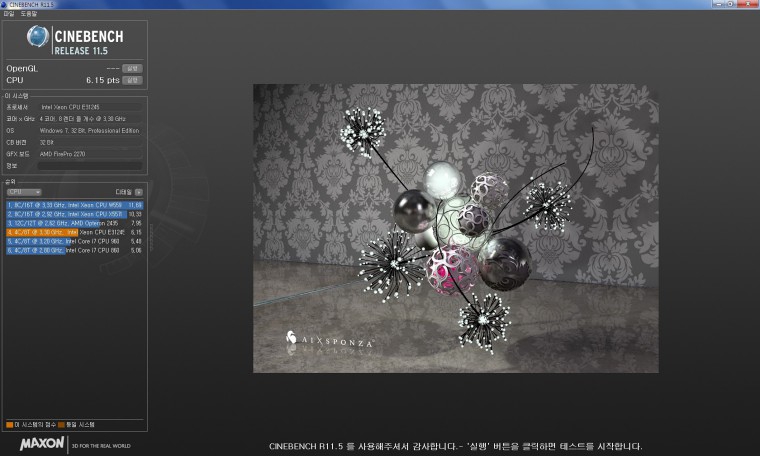Open the 도움말 (Help) menu
This screenshot has width=760, height=456.
pyautogui.click(x=29, y=14)
